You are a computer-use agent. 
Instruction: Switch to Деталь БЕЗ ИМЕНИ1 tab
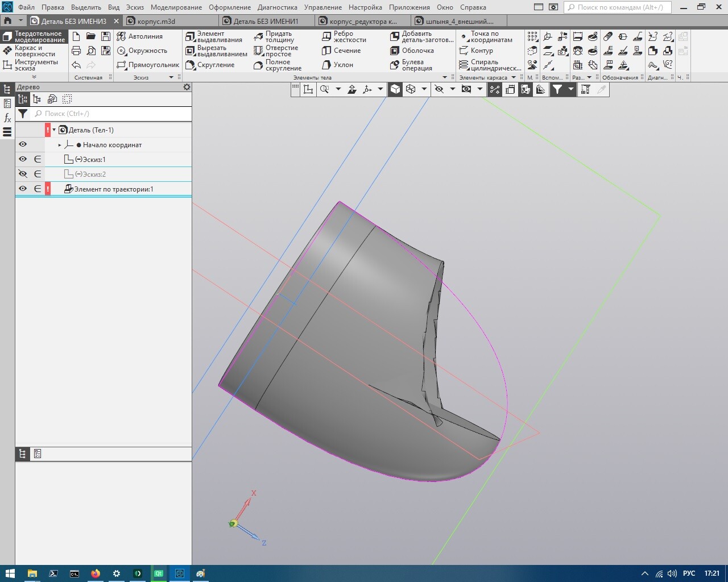tap(267, 21)
